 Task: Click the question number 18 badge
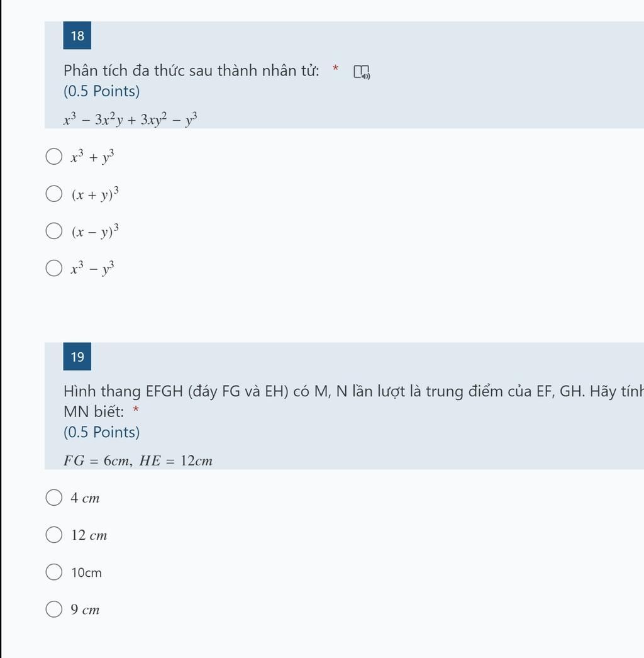point(77,36)
